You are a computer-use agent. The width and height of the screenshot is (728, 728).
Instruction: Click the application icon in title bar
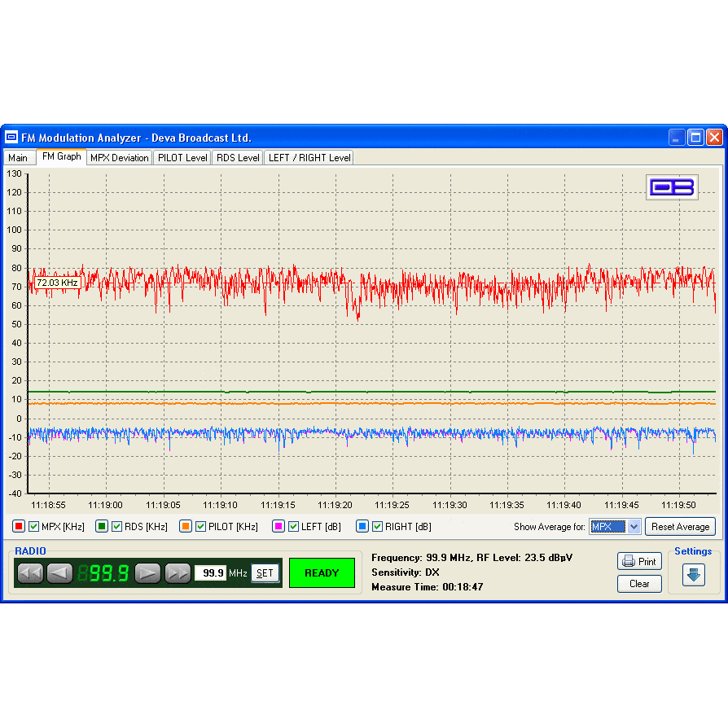pyautogui.click(x=12, y=138)
